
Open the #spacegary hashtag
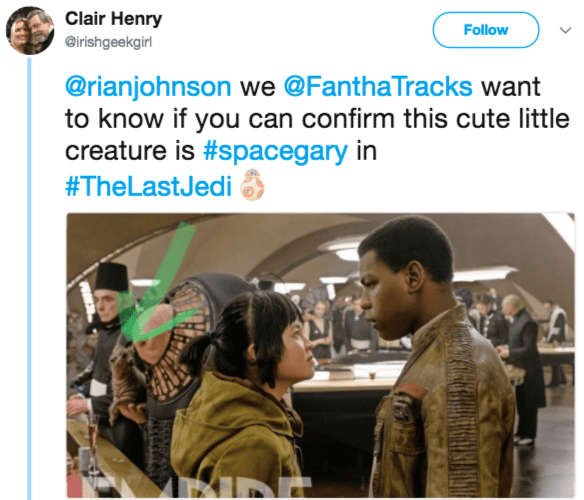276,152
